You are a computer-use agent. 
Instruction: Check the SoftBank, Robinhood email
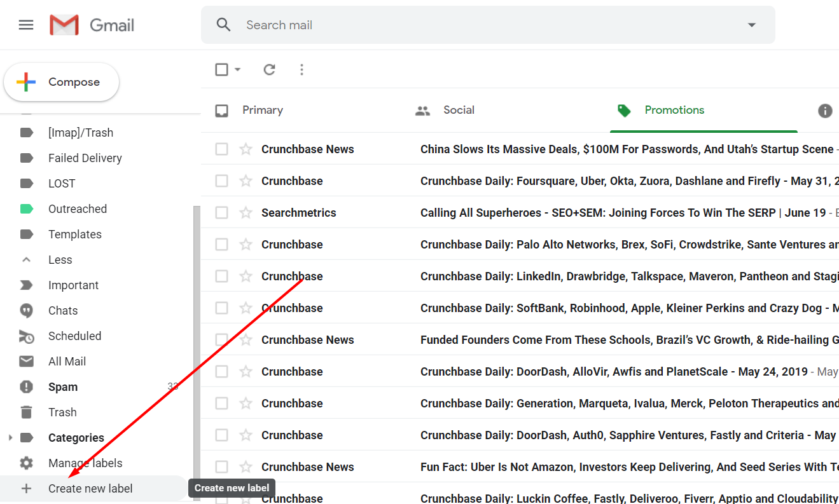(221, 308)
